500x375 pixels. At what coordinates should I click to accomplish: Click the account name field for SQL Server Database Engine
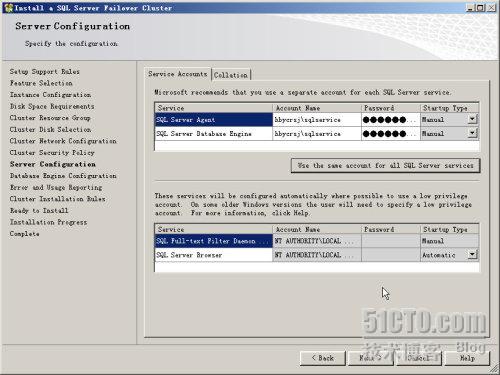coord(317,134)
